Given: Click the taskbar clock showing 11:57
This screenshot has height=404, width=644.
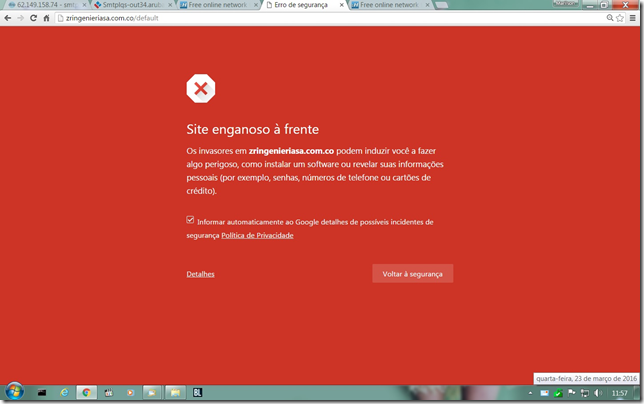Looking at the screenshot, I should (x=619, y=393).
